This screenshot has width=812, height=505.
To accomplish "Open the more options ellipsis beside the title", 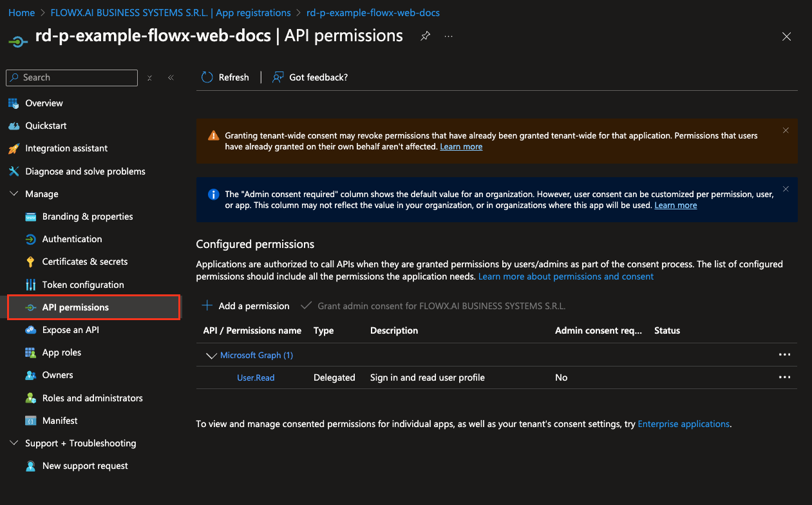I will (448, 36).
